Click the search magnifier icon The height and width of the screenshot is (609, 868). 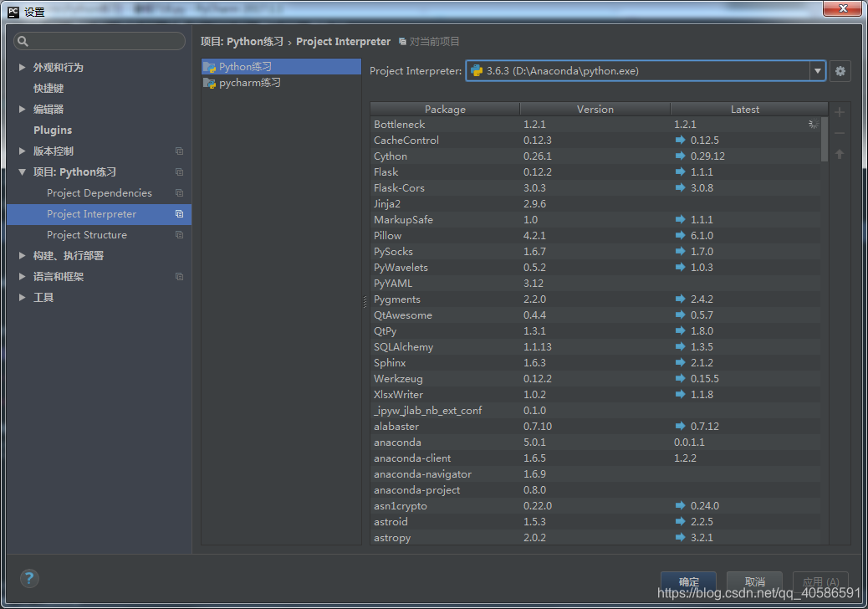[23, 41]
